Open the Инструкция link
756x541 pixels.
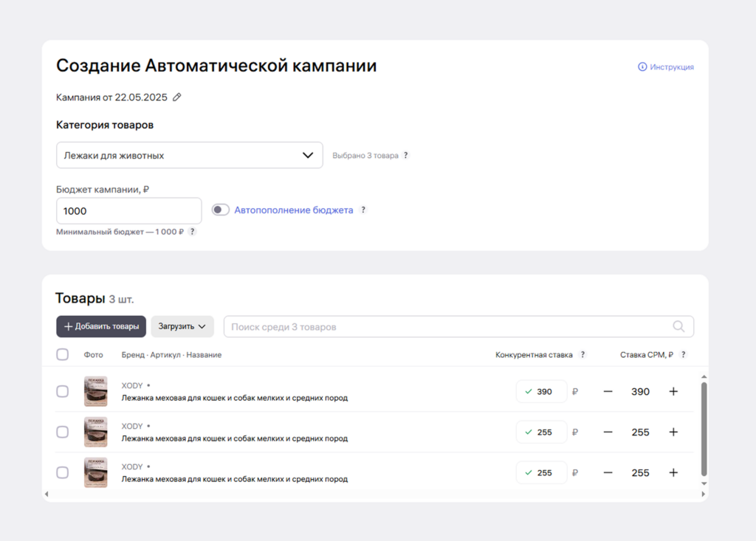[x=668, y=66]
